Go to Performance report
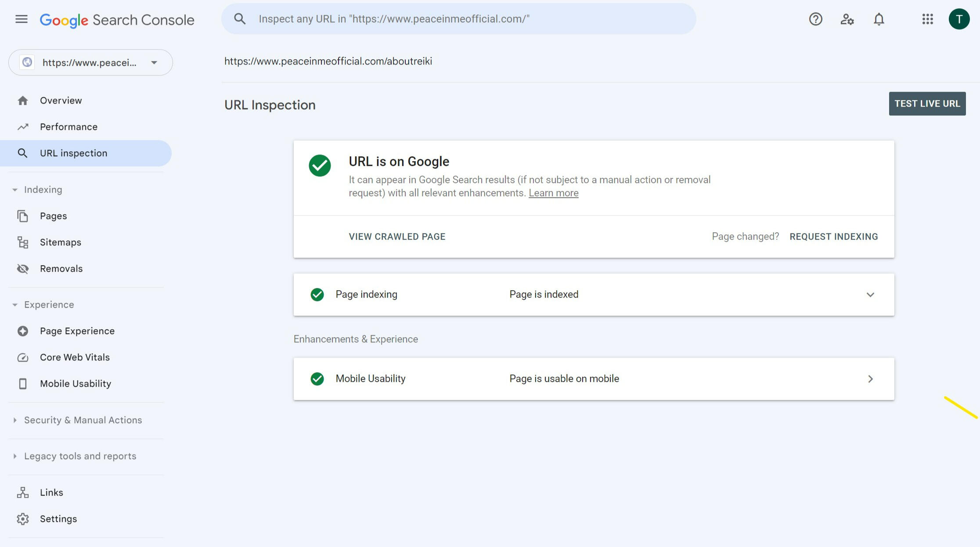Viewport: 980px width, 547px height. point(68,127)
